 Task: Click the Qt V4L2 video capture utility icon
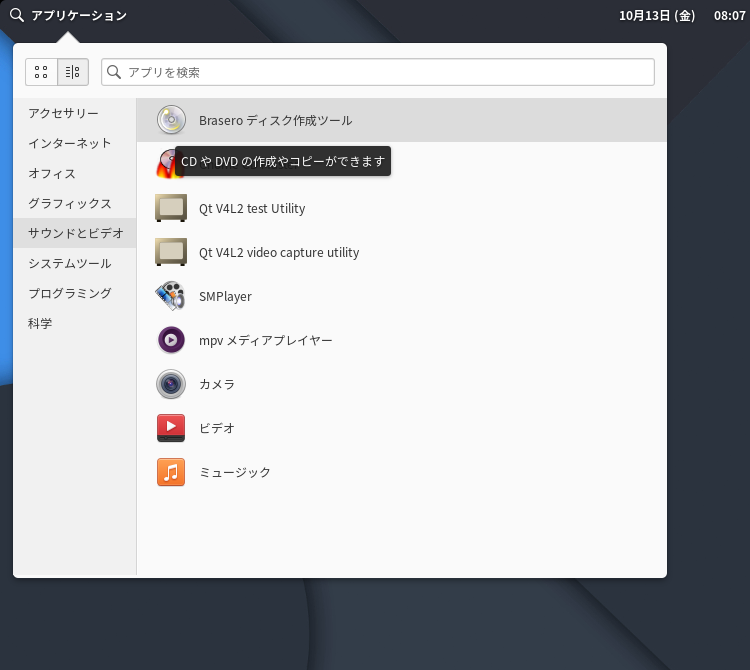pos(171,252)
